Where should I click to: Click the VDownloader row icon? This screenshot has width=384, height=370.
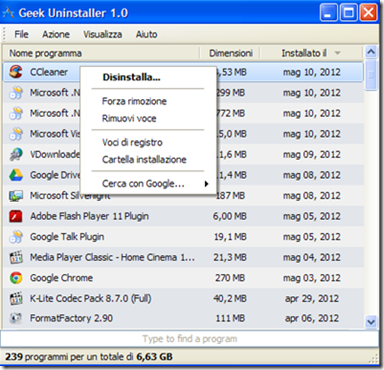pos(16,154)
